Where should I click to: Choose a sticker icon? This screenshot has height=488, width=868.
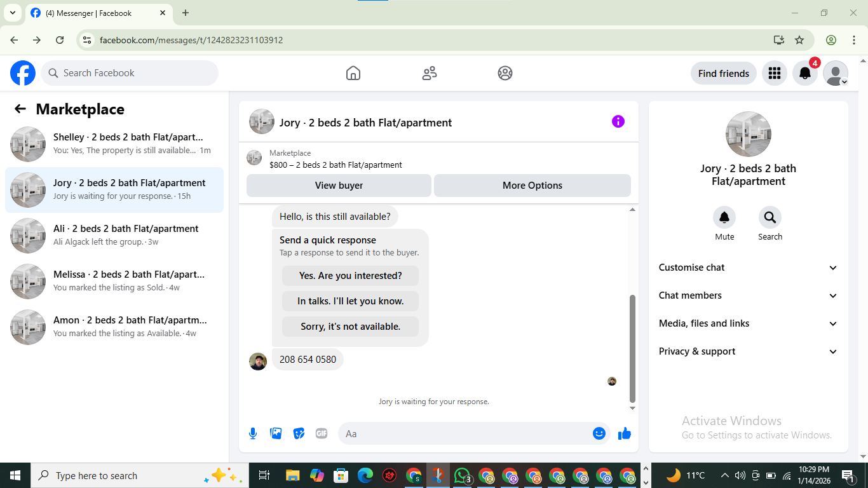click(299, 433)
